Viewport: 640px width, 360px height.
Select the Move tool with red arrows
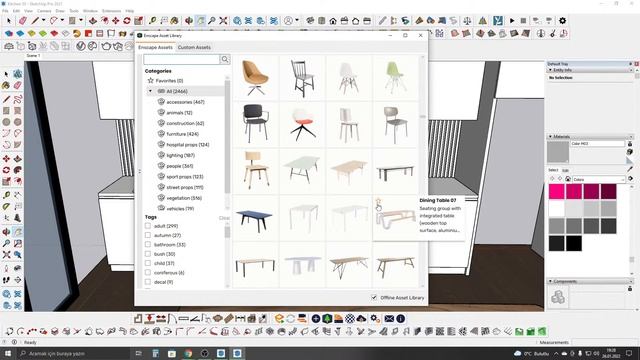pyautogui.click(x=116, y=20)
